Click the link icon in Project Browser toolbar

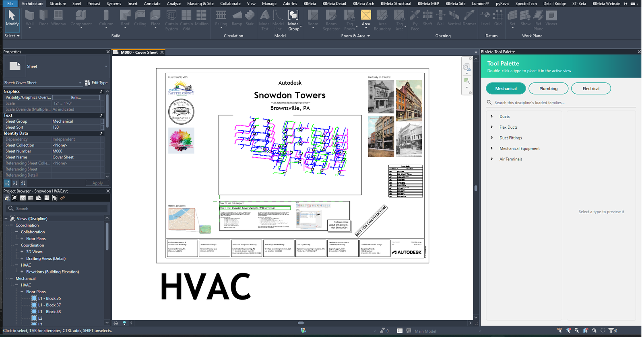pyautogui.click(x=63, y=198)
